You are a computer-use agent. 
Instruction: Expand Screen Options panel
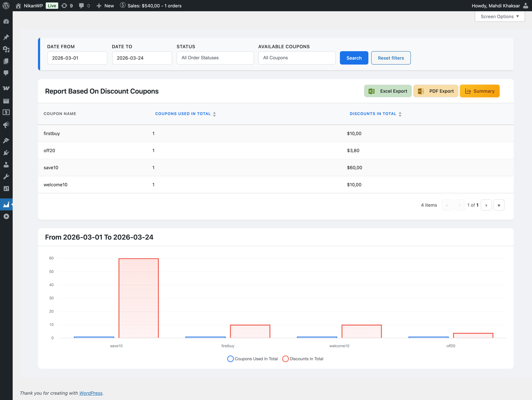(499, 16)
